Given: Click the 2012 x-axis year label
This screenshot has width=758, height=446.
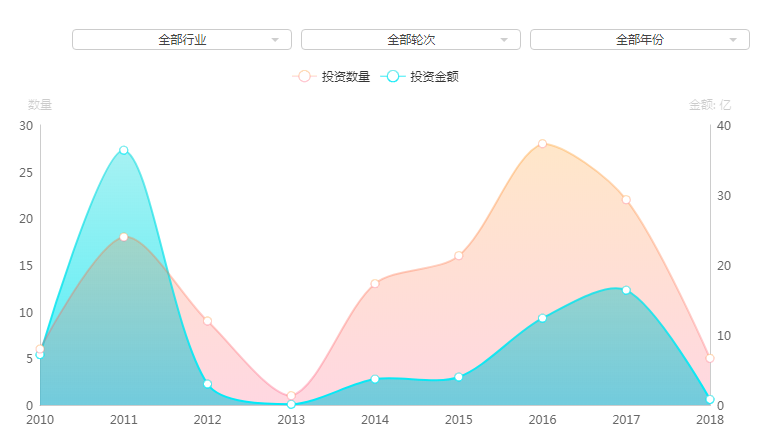Looking at the screenshot, I should [207, 419].
